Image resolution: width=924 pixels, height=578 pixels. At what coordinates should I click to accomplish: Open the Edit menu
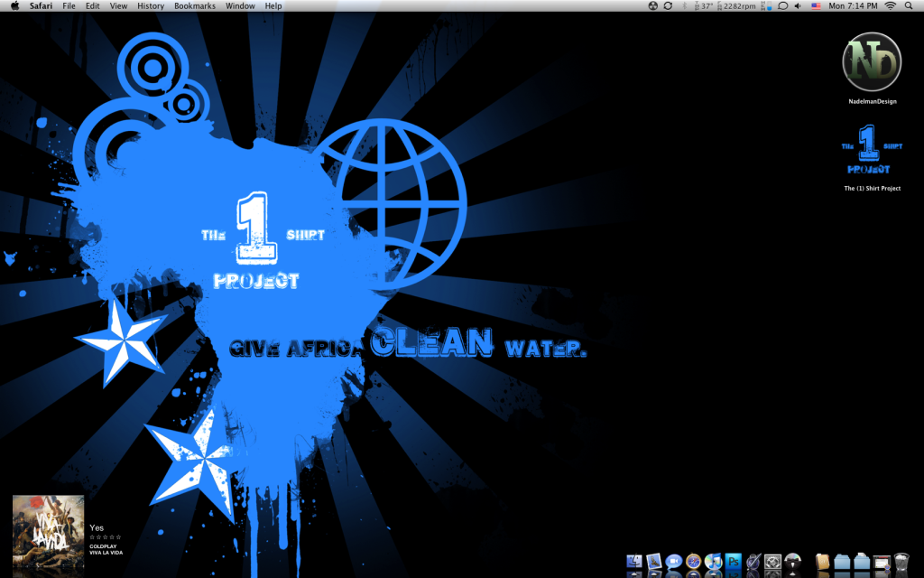(x=93, y=6)
